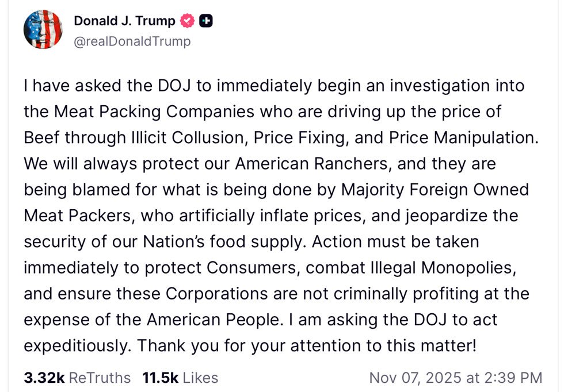Click the red verified checkmark badge
This screenshot has height=392, width=564.
188,22
